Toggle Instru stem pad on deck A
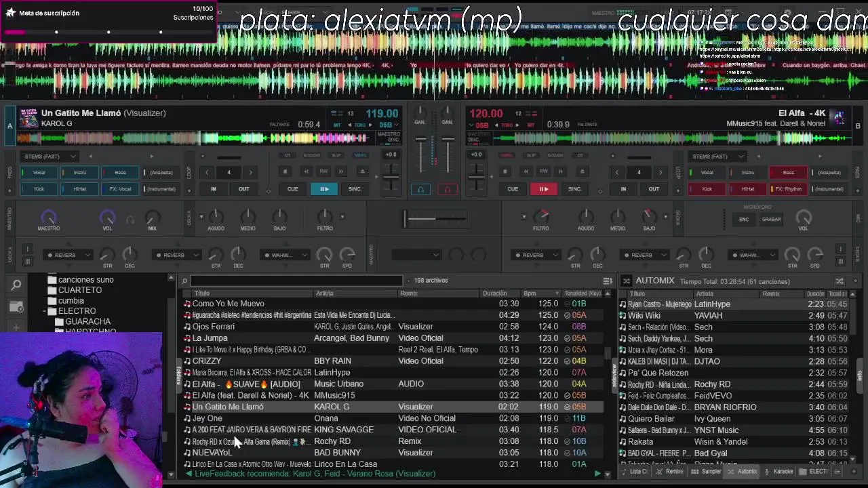The width and height of the screenshot is (868, 488). pos(79,173)
